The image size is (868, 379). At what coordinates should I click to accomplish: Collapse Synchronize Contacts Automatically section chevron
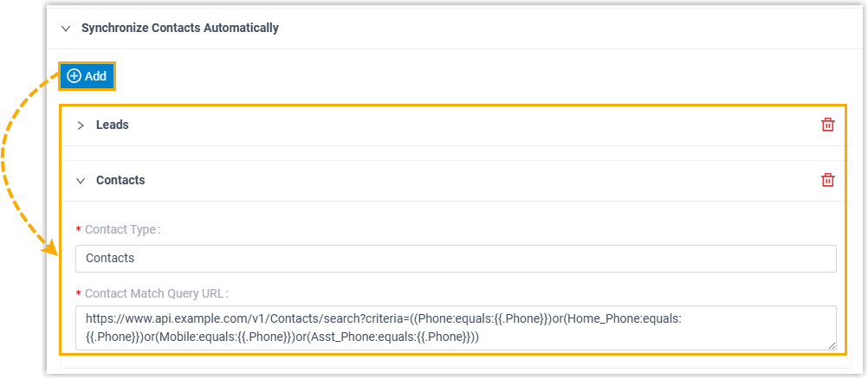65,28
